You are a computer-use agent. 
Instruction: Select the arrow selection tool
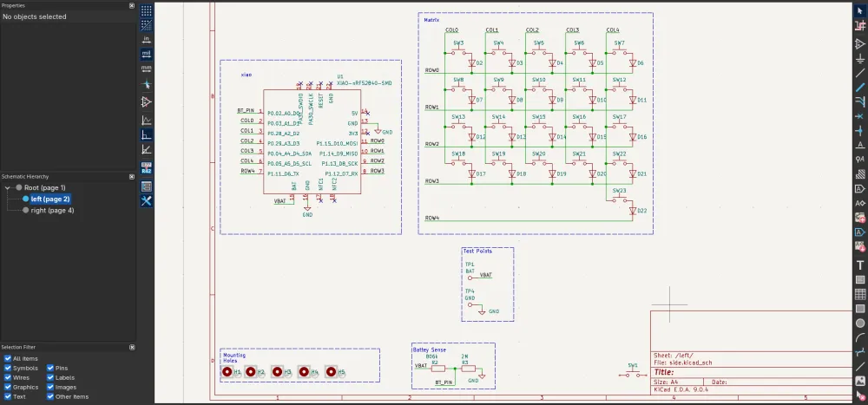pos(859,10)
